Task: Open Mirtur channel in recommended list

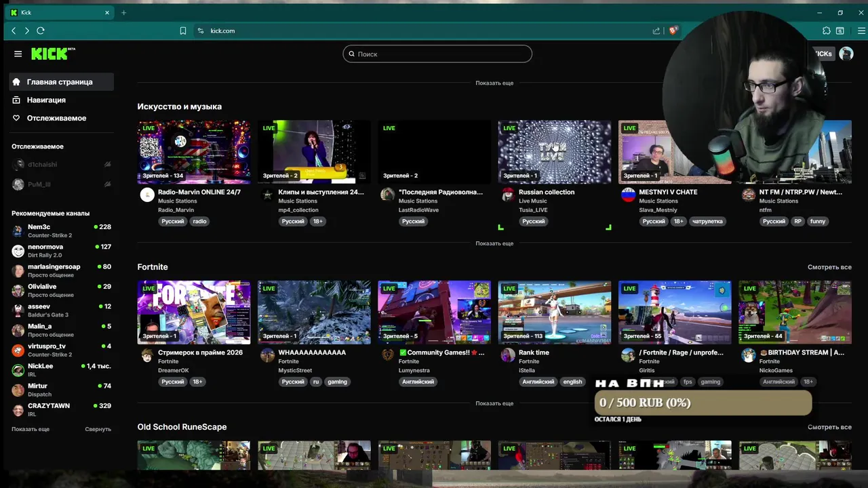Action: [61, 390]
